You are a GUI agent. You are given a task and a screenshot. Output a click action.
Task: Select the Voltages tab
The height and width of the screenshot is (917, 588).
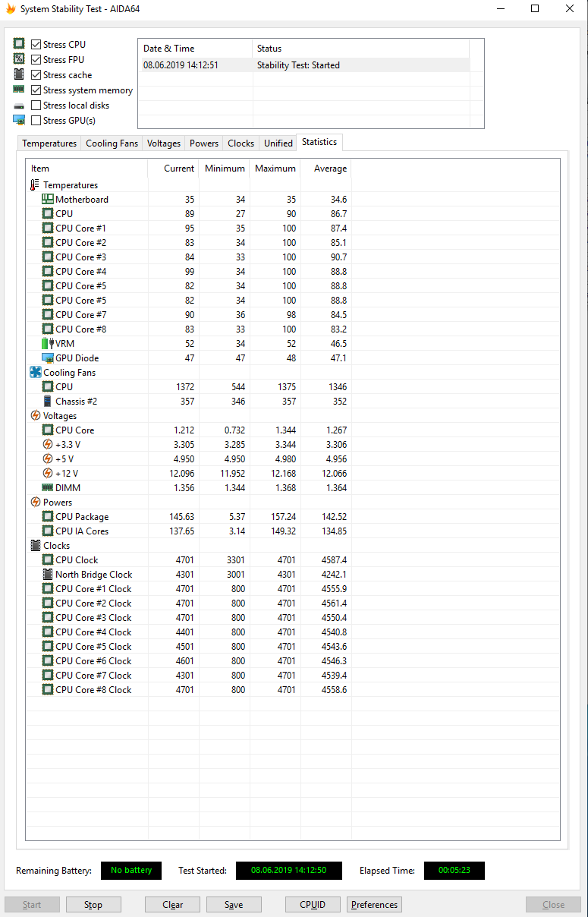pos(164,143)
